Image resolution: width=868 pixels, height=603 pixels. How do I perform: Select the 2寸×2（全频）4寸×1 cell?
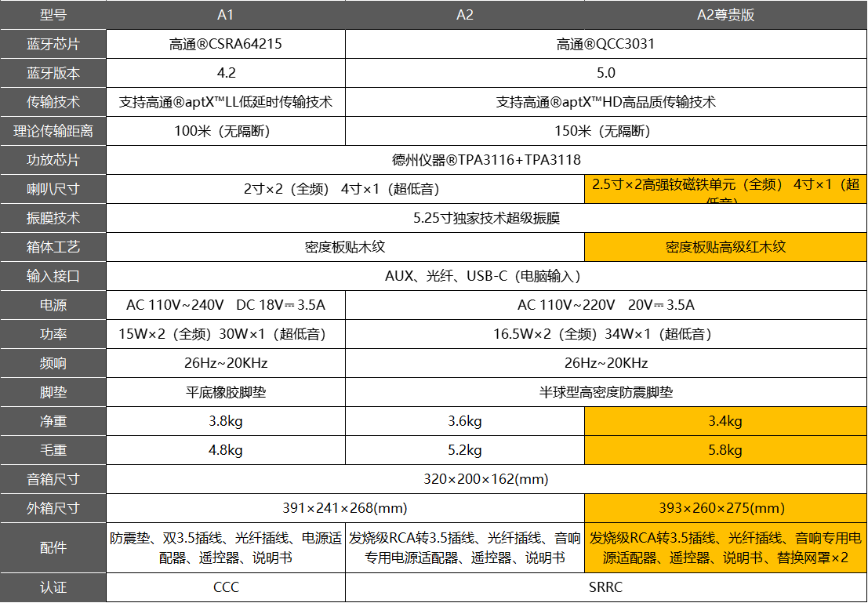pos(346,190)
